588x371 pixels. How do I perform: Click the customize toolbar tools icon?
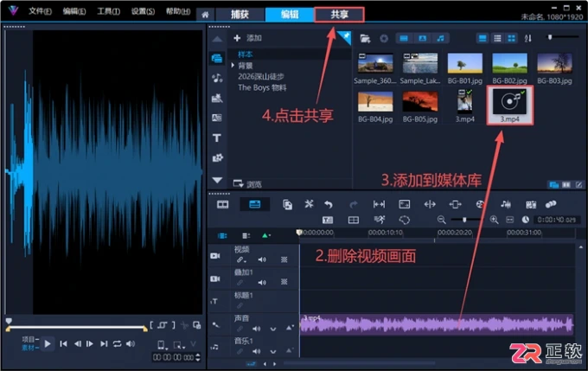coord(309,204)
